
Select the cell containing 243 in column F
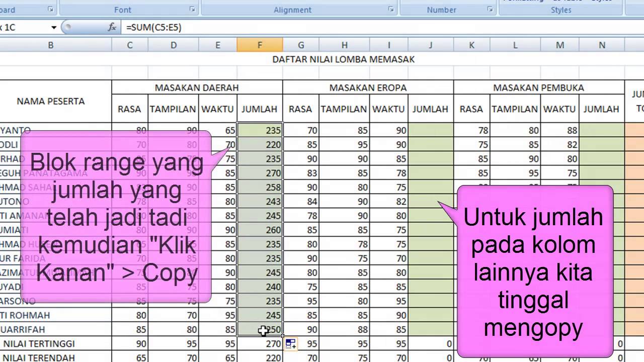pos(260,201)
